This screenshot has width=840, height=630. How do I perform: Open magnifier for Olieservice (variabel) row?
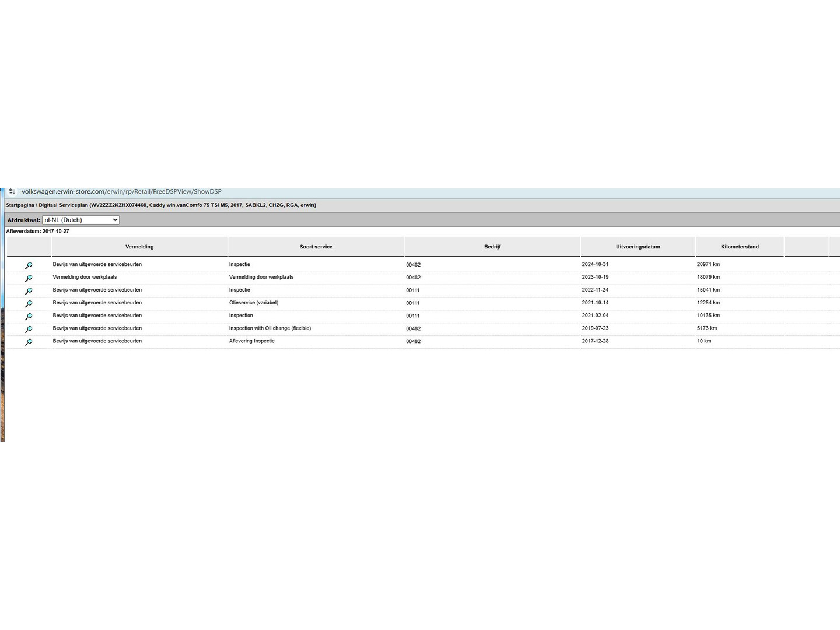pyautogui.click(x=29, y=304)
